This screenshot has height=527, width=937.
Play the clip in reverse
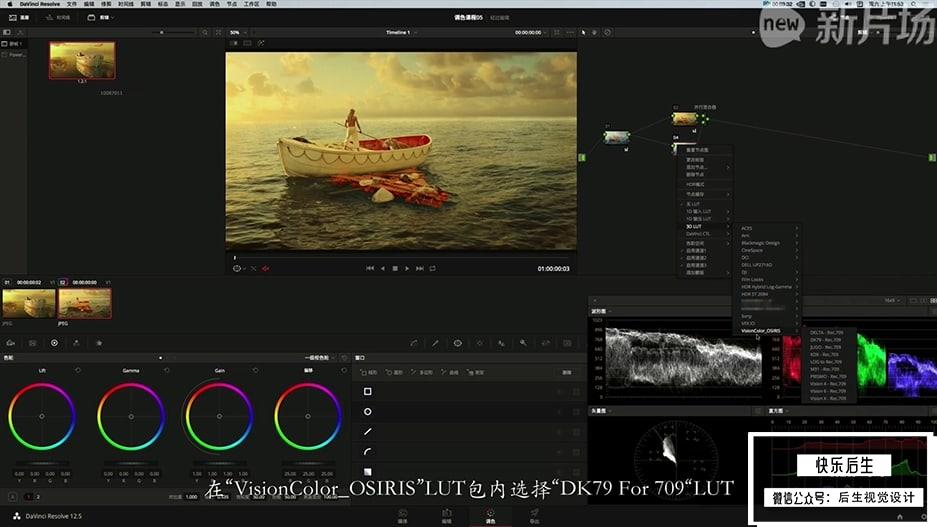pos(383,269)
